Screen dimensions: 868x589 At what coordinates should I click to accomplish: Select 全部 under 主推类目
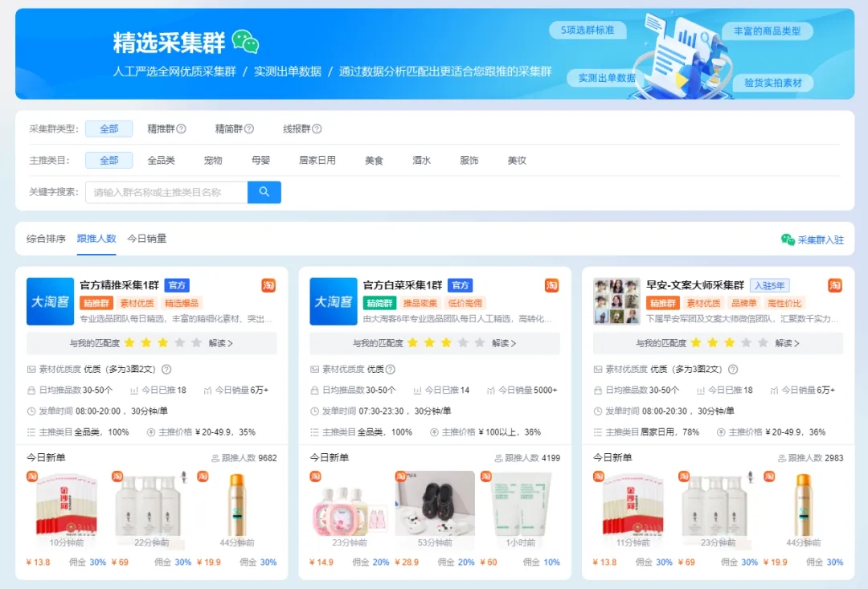pyautogui.click(x=109, y=161)
